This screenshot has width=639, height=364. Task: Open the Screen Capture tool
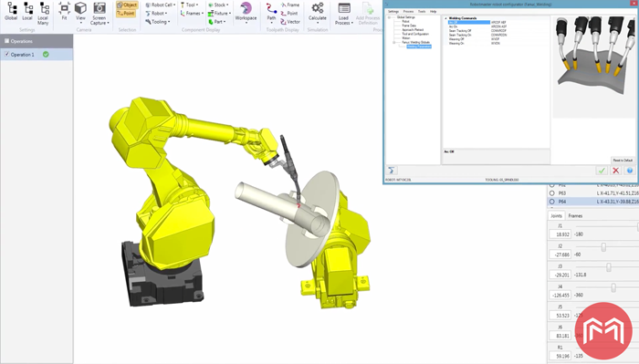(x=100, y=14)
